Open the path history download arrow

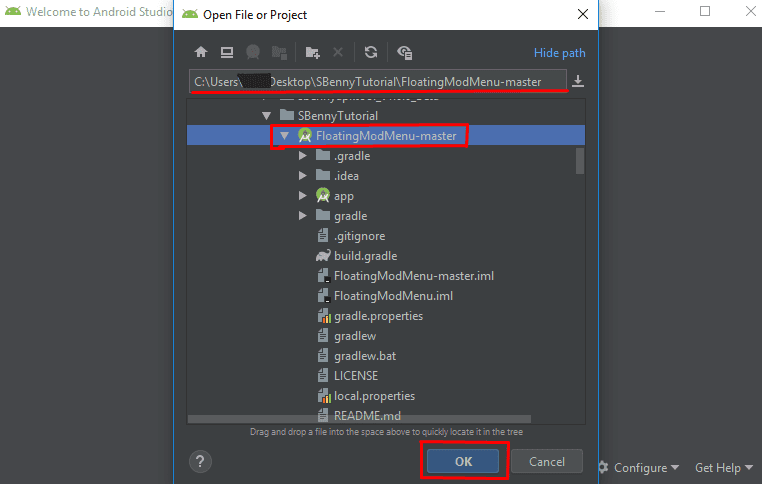(578, 81)
